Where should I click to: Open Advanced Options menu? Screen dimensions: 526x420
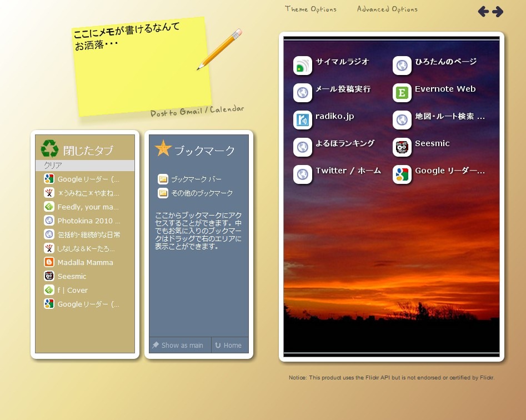(x=387, y=9)
